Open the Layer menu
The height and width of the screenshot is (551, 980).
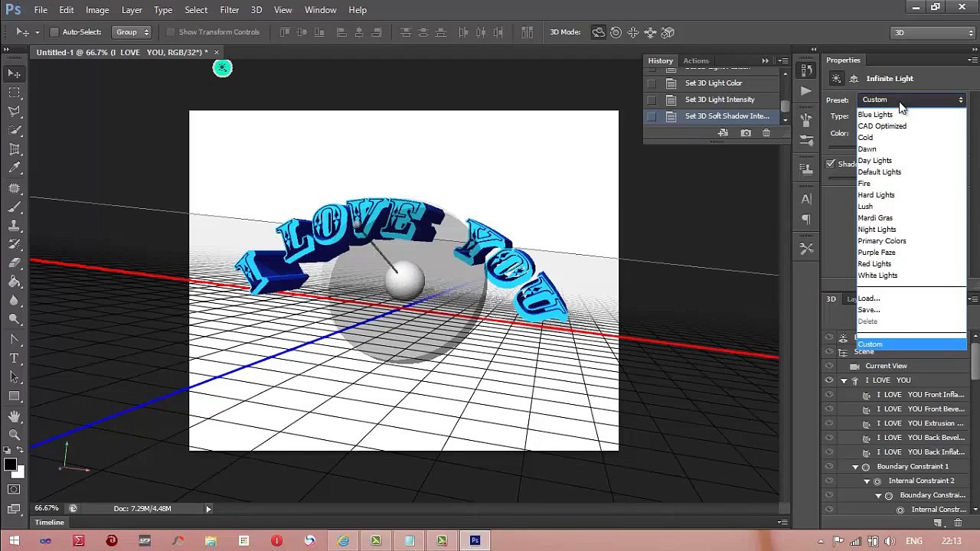coord(132,10)
